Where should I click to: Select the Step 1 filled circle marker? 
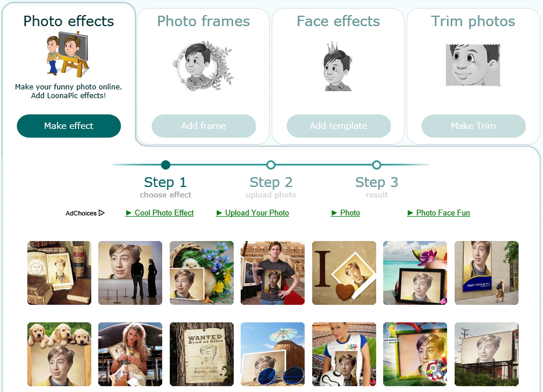166,165
